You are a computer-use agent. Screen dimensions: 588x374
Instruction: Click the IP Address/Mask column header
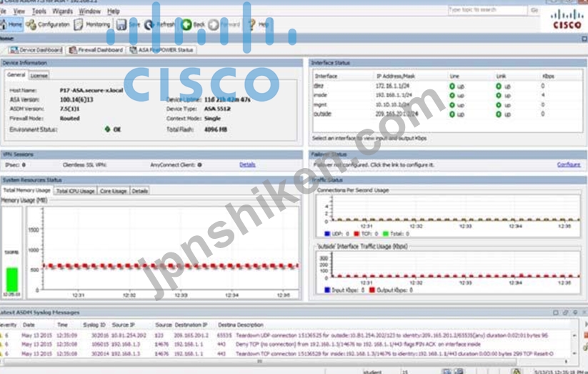(x=396, y=77)
